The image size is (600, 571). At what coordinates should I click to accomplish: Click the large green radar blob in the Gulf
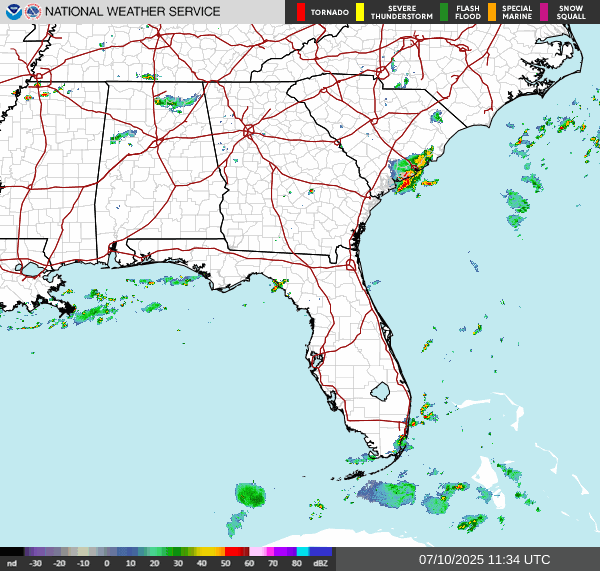[x=250, y=494]
